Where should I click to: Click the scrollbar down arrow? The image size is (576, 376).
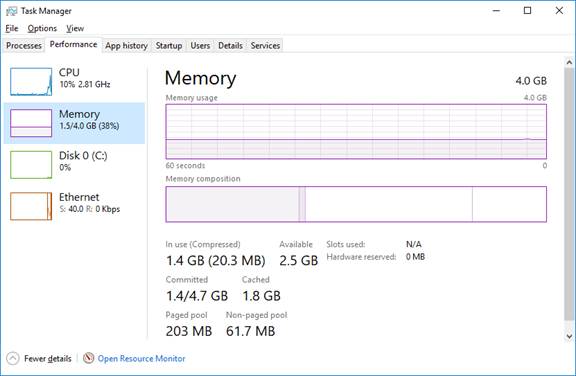point(569,336)
